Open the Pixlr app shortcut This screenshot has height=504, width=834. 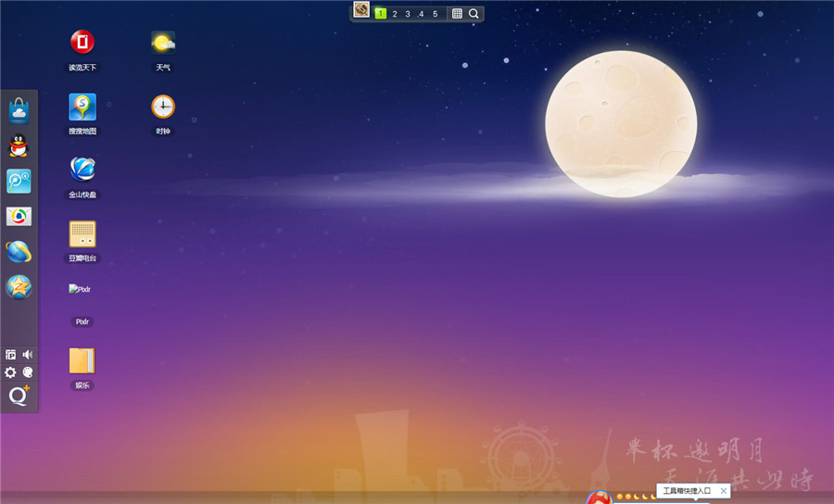(x=82, y=296)
